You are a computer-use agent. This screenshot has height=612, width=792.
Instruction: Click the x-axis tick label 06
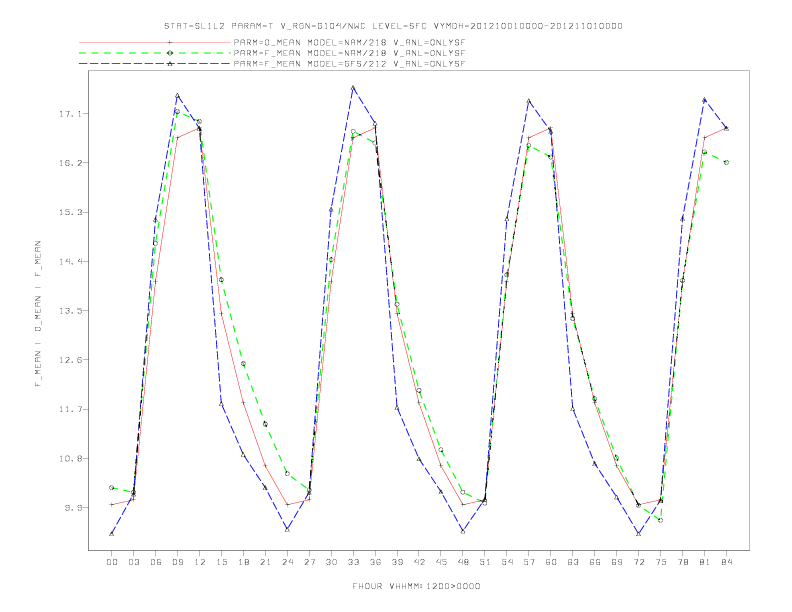point(156,562)
